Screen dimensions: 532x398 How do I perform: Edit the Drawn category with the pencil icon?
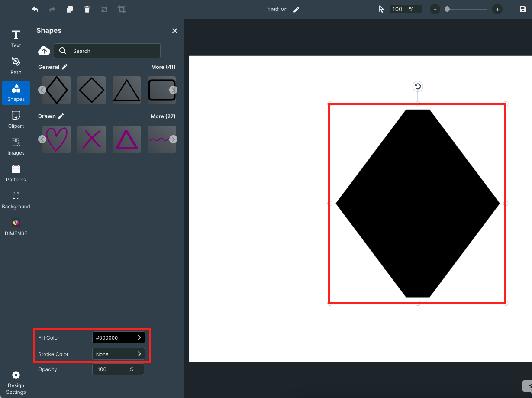tap(61, 116)
